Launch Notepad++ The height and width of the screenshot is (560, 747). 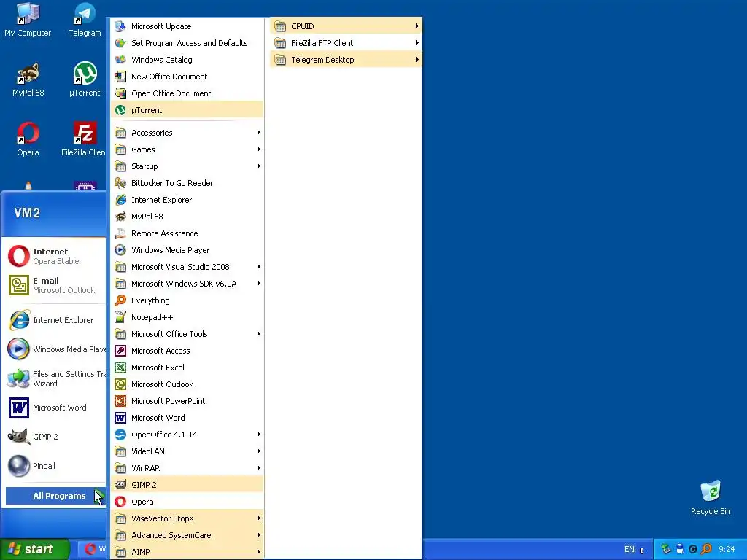pyautogui.click(x=187, y=317)
